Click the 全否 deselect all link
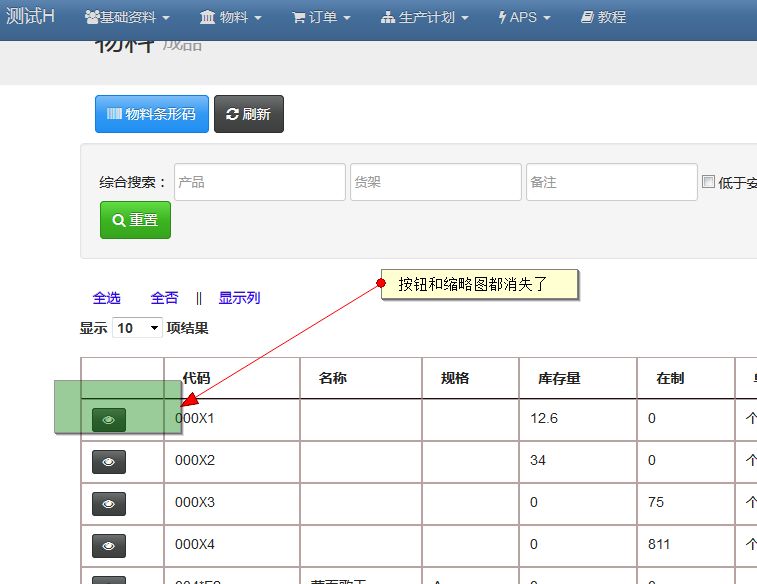Image resolution: width=757 pixels, height=584 pixels. pos(164,298)
